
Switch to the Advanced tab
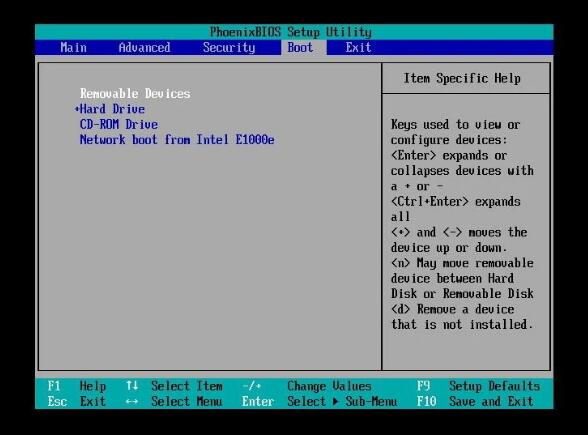[x=144, y=48]
